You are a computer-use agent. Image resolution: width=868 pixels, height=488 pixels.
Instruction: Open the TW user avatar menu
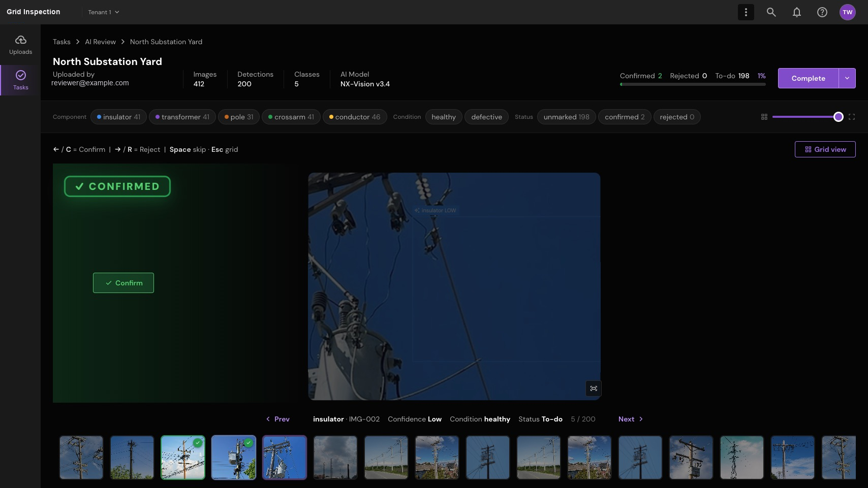847,12
